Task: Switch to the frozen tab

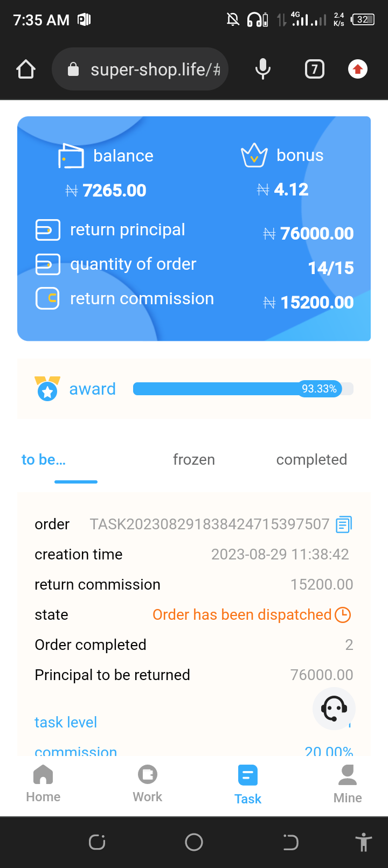Action: click(194, 460)
